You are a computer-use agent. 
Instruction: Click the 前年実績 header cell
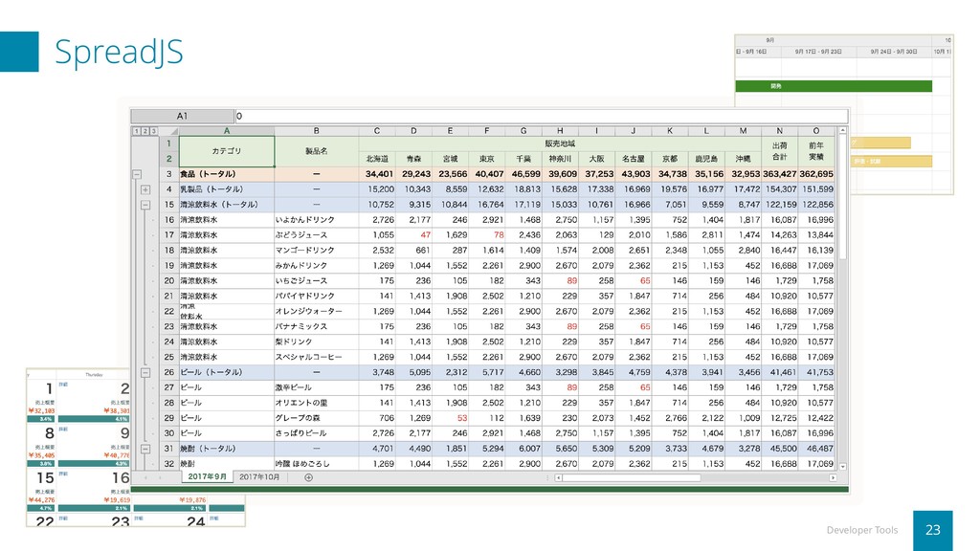[816, 151]
